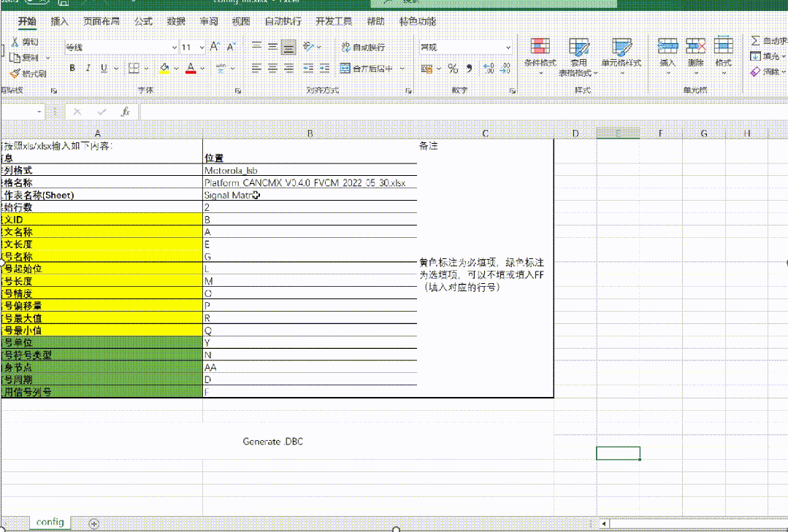This screenshot has height=532, width=788.
Task: Toggle Merge and Center (合并后居中)
Action: point(366,69)
